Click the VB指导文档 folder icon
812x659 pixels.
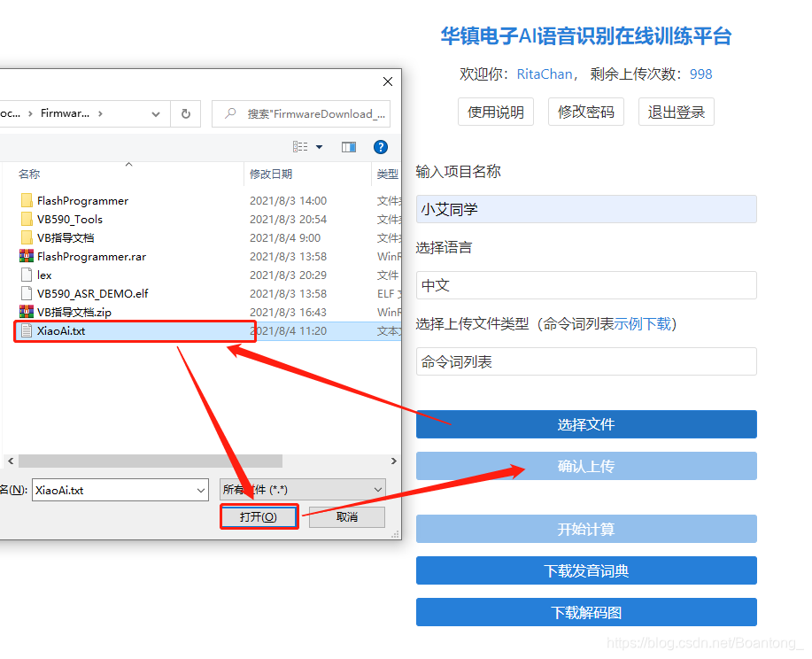[27, 237]
